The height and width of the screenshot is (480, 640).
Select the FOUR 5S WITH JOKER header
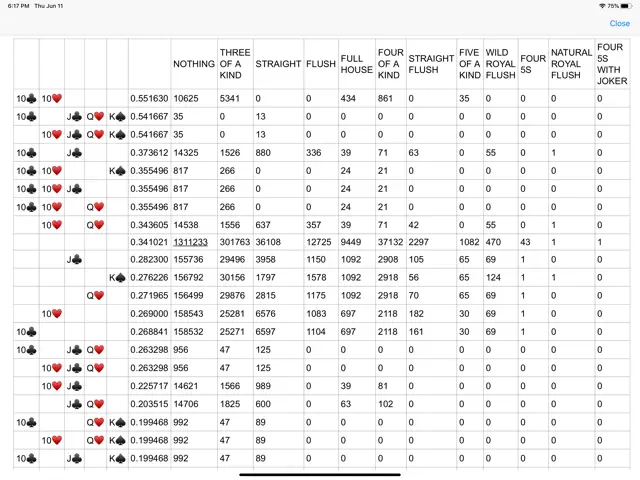click(612, 64)
